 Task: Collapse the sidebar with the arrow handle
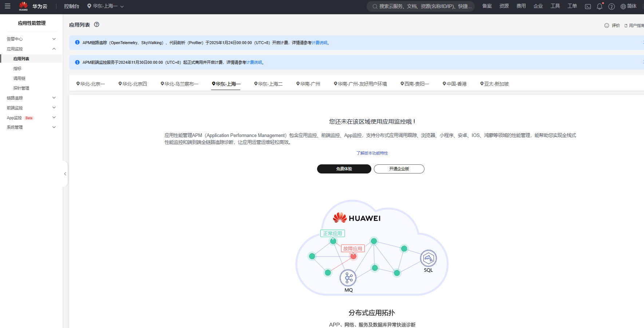pos(65,174)
